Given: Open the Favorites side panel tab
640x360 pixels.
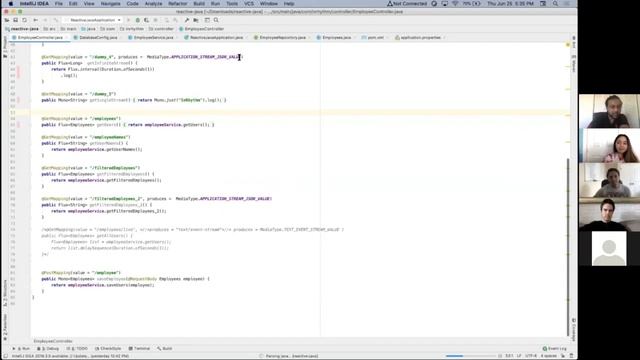Looking at the screenshot, I should (5, 327).
